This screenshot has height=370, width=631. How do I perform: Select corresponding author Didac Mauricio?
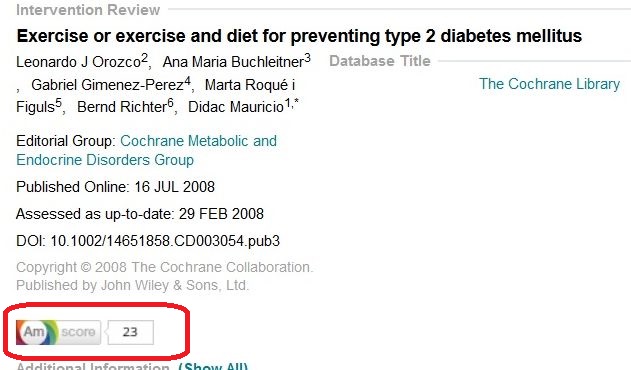[x=236, y=107]
